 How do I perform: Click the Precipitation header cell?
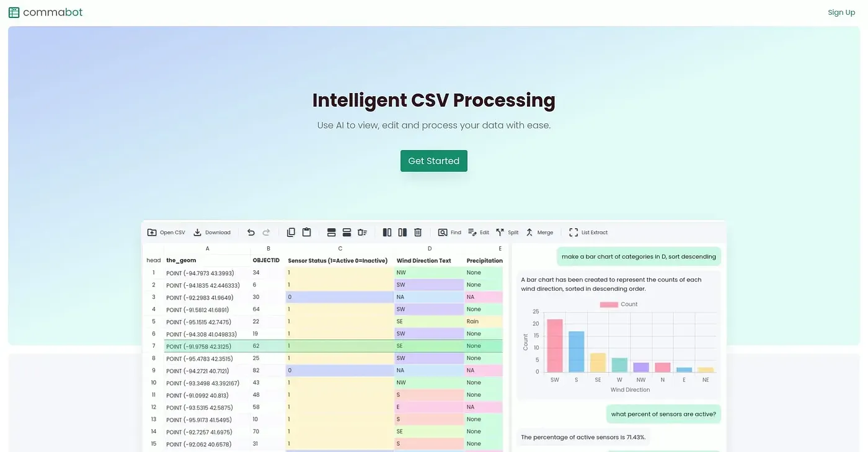pos(484,260)
